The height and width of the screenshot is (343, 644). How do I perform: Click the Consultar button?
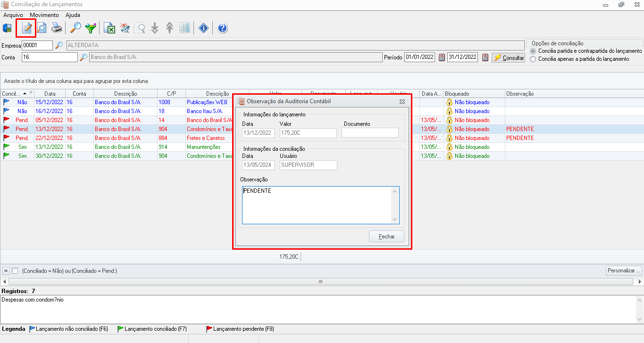tap(509, 58)
